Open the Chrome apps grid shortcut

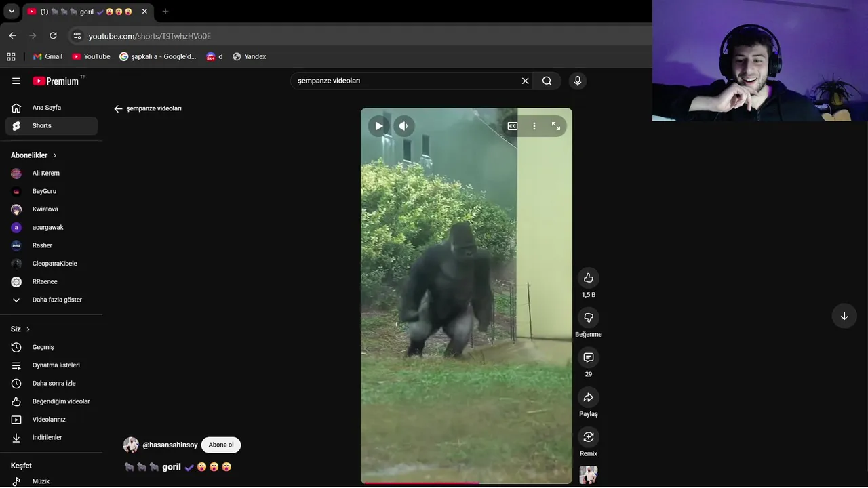click(11, 56)
